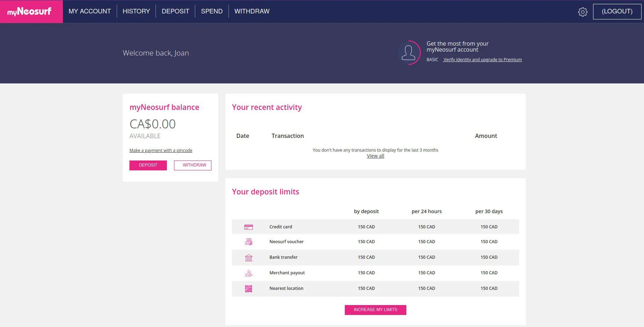Click the 'Bank transfer' row label

point(283,257)
